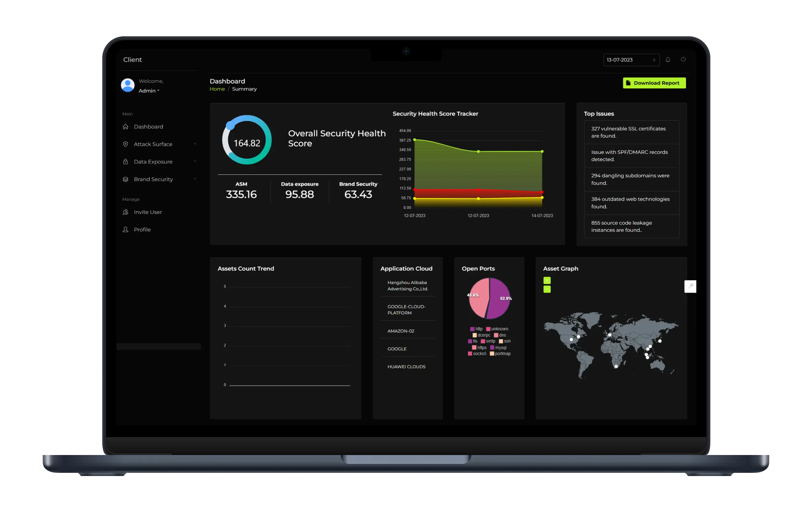The height and width of the screenshot is (512, 812).
Task: Click the 294 dangling subdomains issue
Action: (632, 180)
